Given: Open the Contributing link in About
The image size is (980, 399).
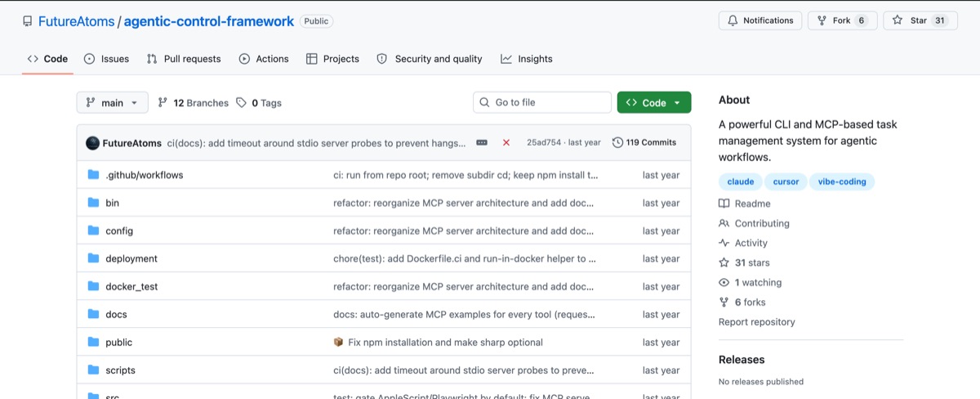Looking at the screenshot, I should pos(754,223).
